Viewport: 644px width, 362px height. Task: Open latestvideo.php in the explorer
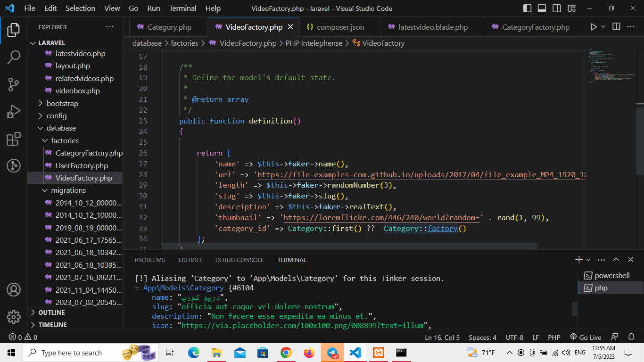[75, 53]
